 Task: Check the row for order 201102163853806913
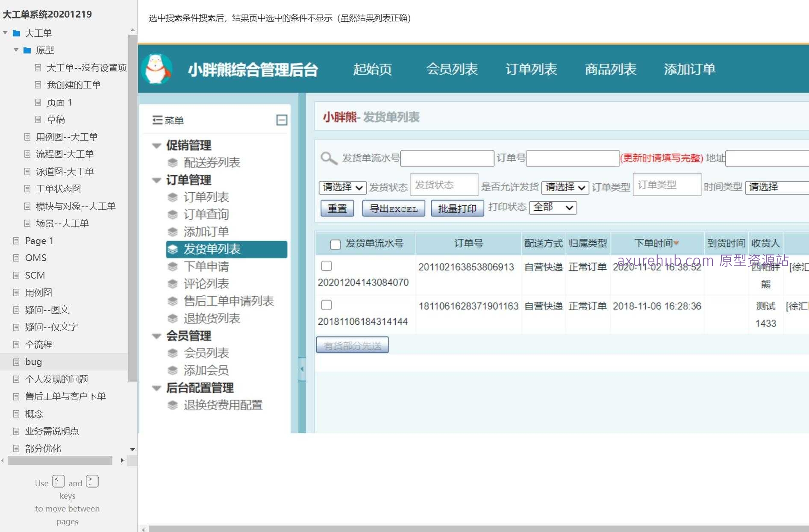click(x=327, y=266)
